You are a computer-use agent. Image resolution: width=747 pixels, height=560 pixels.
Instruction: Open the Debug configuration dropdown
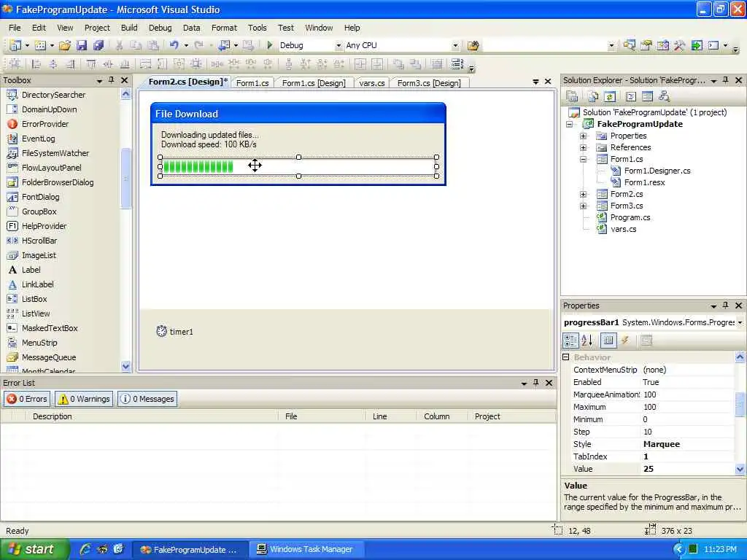point(338,45)
